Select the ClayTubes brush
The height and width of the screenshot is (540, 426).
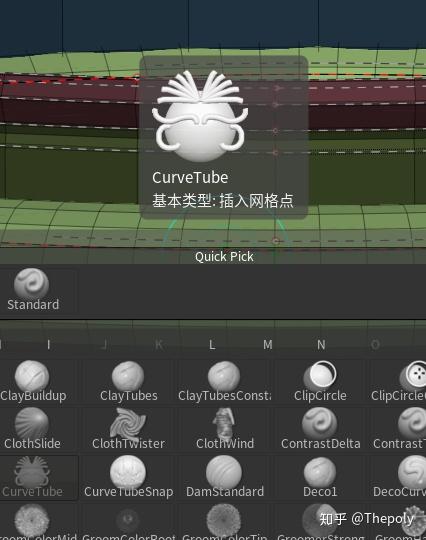point(128,381)
